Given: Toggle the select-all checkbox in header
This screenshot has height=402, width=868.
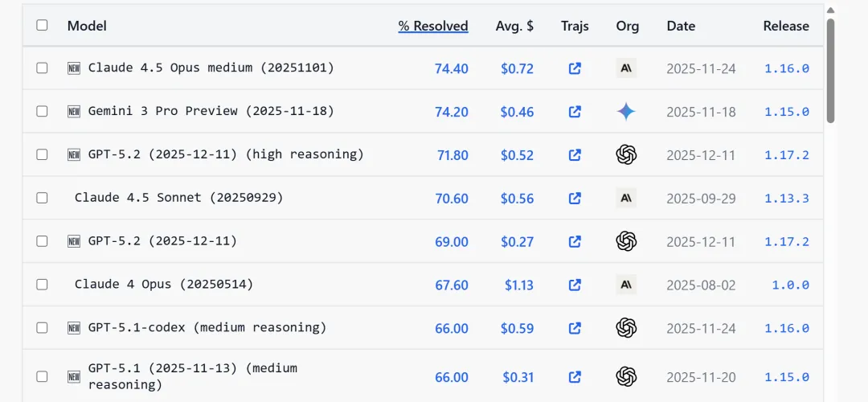Looking at the screenshot, I should click(x=42, y=25).
